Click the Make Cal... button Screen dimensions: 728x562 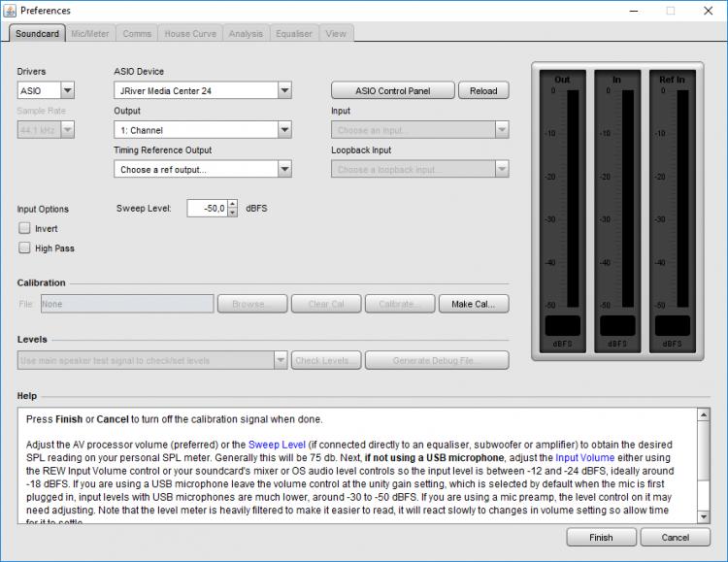474,304
